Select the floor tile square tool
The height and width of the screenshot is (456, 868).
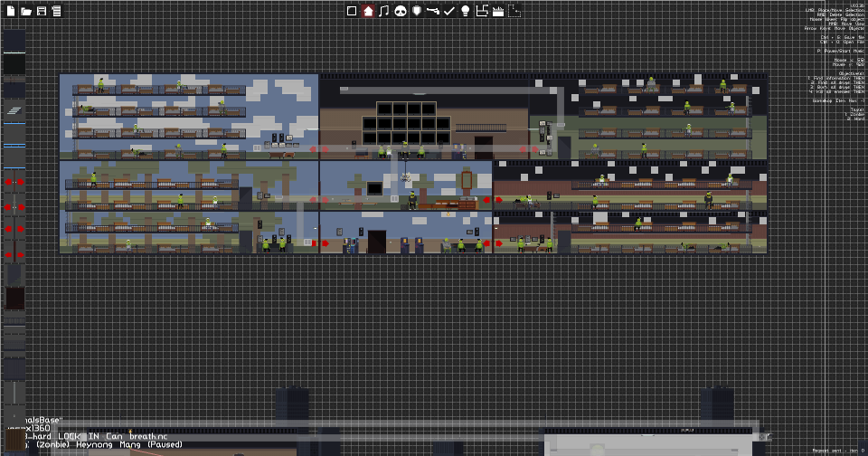point(352,11)
